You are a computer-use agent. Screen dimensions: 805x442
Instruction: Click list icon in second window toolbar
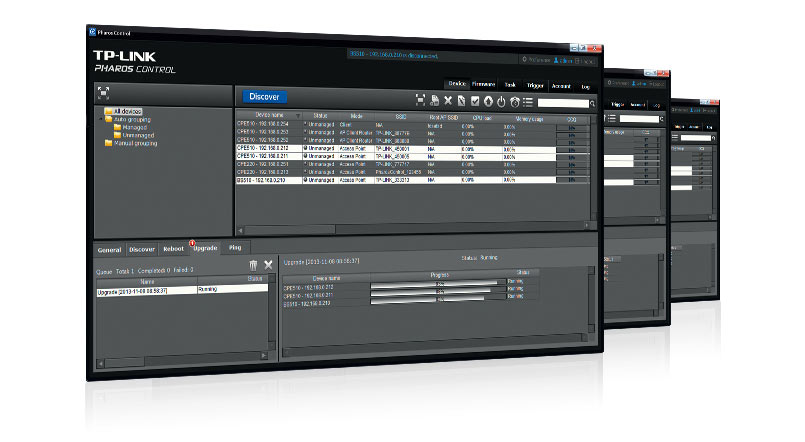[x=611, y=118]
